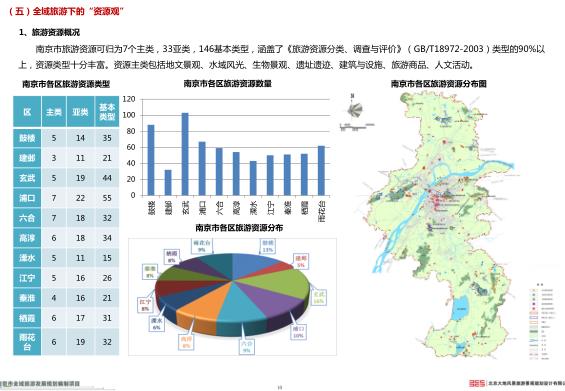Click the red BES company logo

(476, 383)
